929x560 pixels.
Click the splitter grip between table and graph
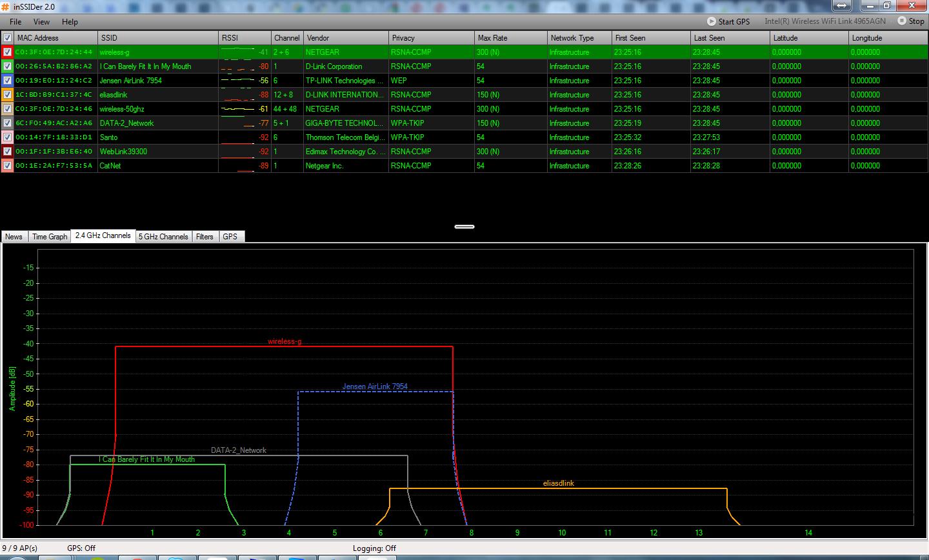coord(464,226)
